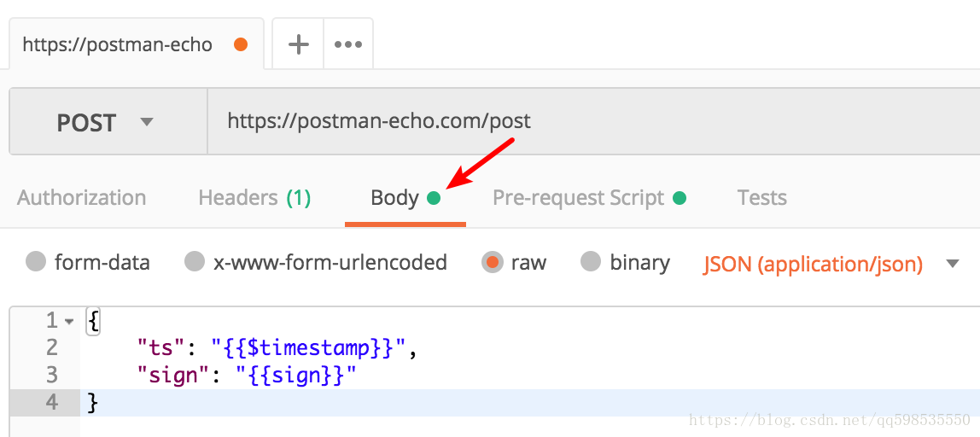This screenshot has height=437, width=980.
Task: Open the tab options ellipsis menu
Action: click(348, 44)
